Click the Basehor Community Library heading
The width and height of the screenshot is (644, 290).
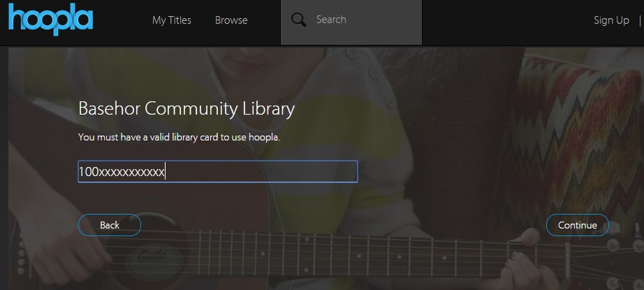(x=186, y=109)
